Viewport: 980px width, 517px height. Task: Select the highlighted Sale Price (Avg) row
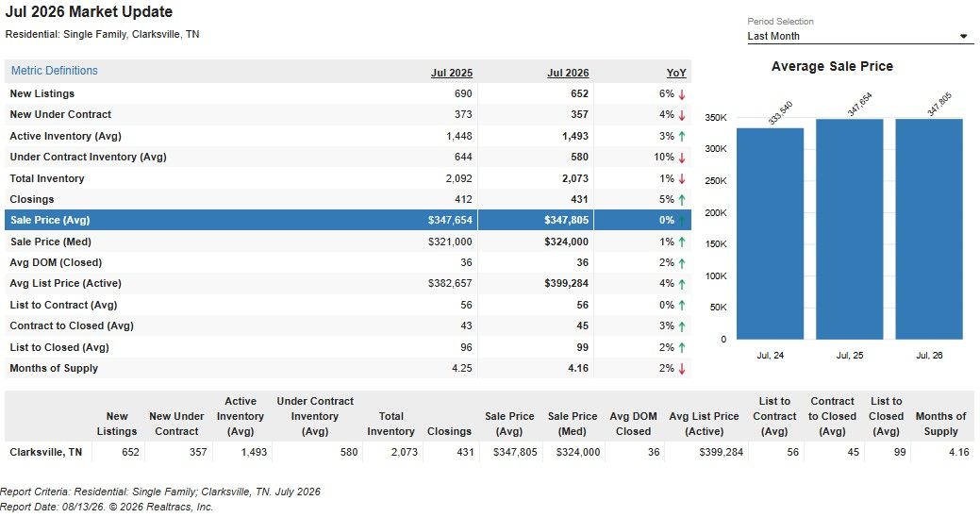click(x=348, y=220)
